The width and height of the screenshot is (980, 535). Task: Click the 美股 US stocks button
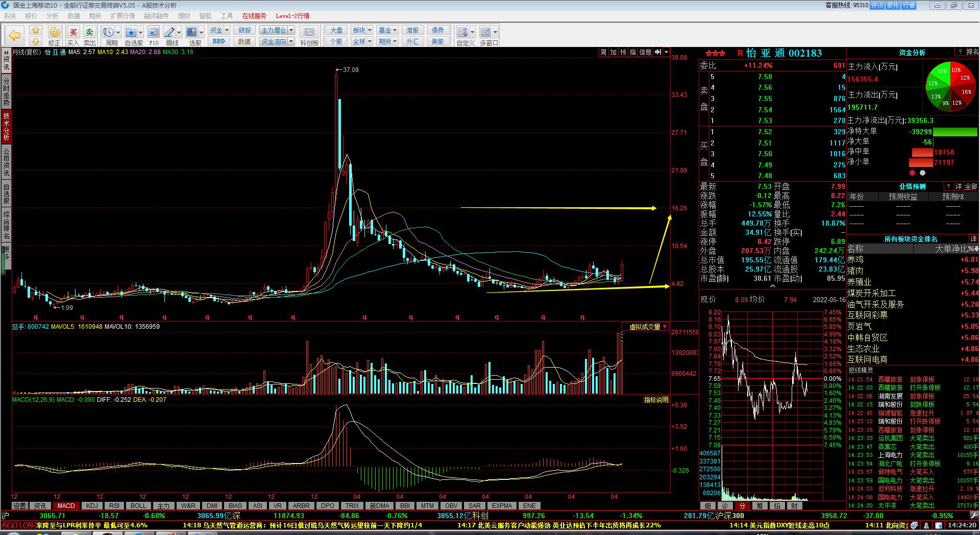(438, 41)
